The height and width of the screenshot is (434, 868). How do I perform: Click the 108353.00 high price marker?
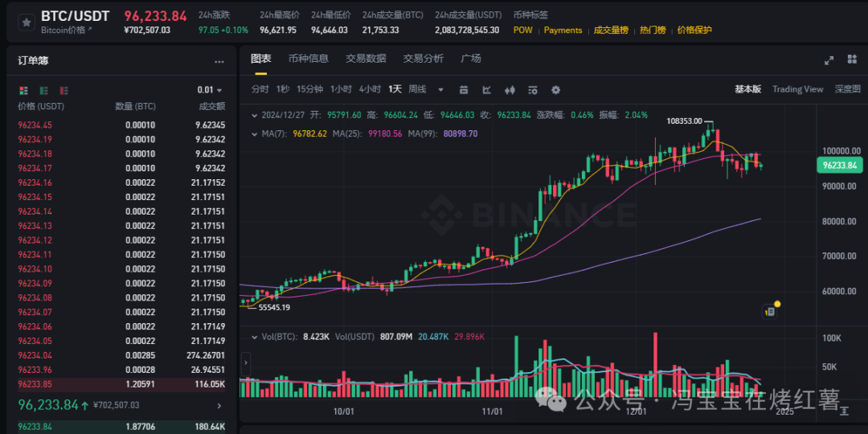(x=686, y=121)
